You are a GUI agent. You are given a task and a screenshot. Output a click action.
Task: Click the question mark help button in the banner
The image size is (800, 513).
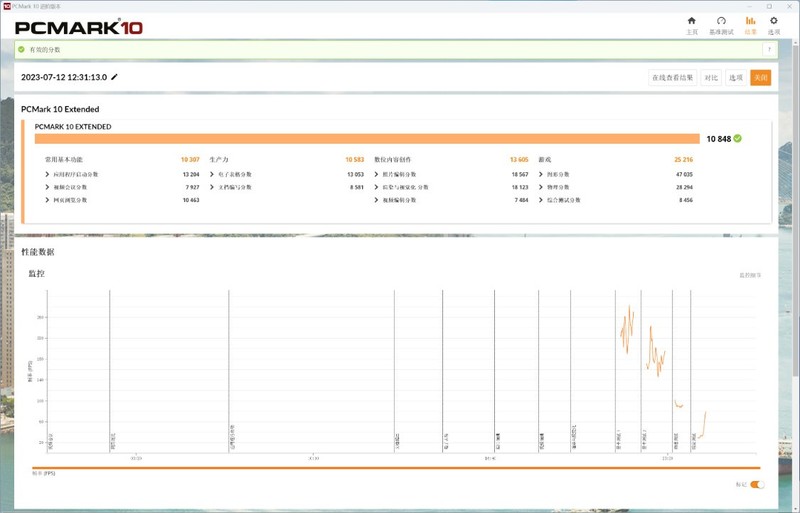point(769,48)
